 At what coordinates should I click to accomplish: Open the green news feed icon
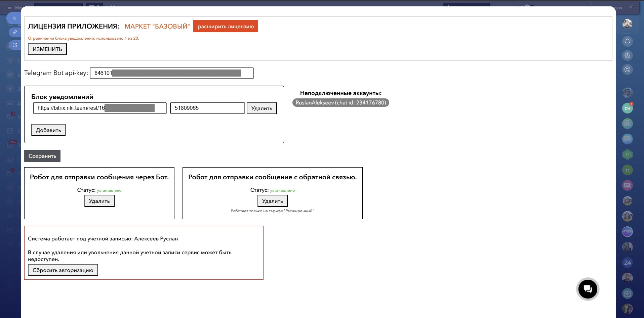627,124
